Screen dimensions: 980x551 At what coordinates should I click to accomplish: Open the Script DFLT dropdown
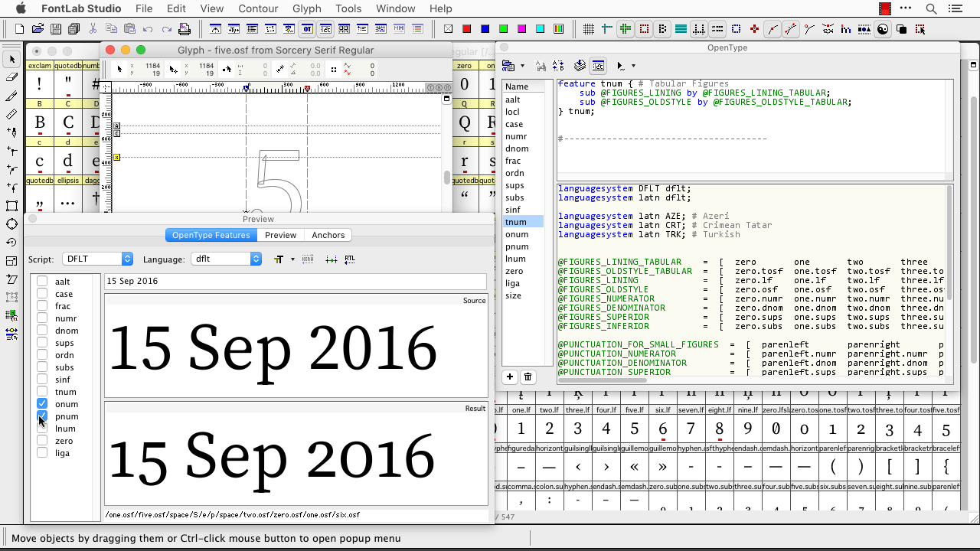pyautogui.click(x=97, y=259)
